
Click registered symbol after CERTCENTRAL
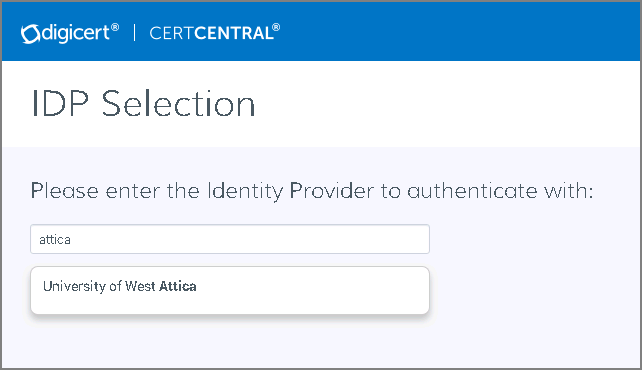276,27
